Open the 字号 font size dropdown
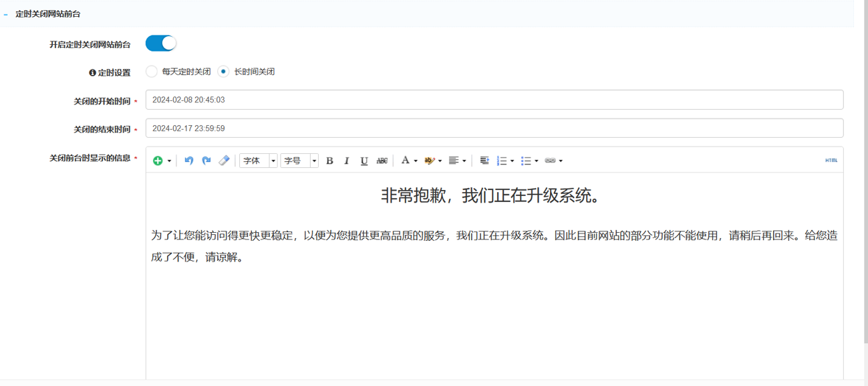 pos(299,161)
